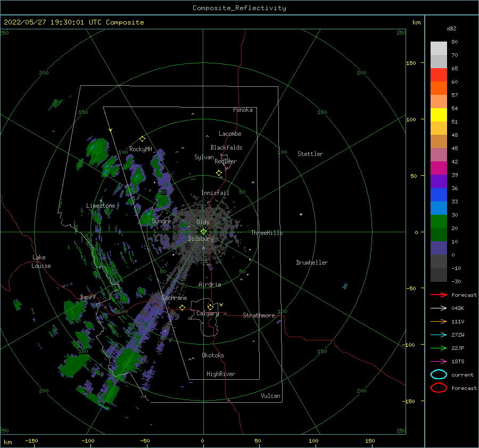Click the yellow radar site diamond at map center

[203, 232]
